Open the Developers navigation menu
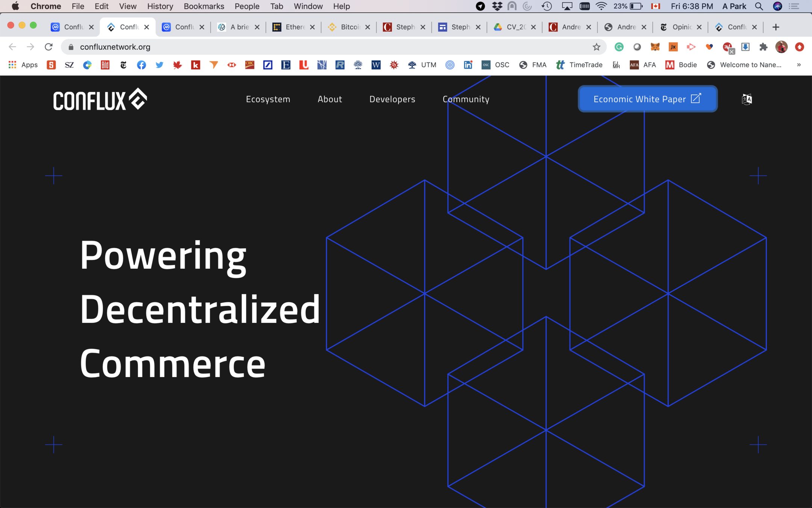The image size is (812, 508). [x=392, y=99]
